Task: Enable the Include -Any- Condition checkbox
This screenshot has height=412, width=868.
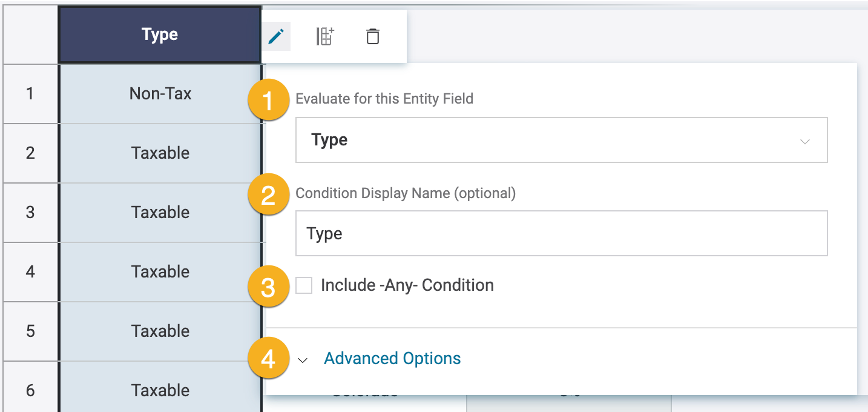Action: [304, 285]
